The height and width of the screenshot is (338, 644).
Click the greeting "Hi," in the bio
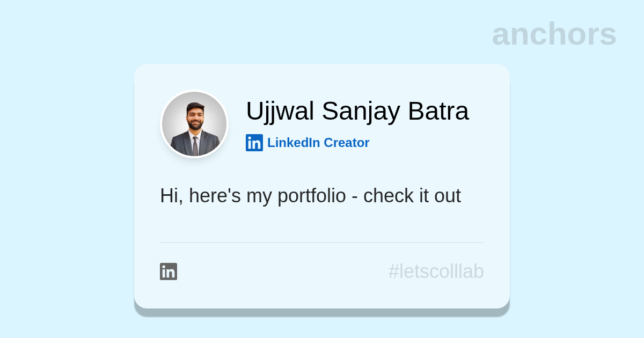(171, 196)
